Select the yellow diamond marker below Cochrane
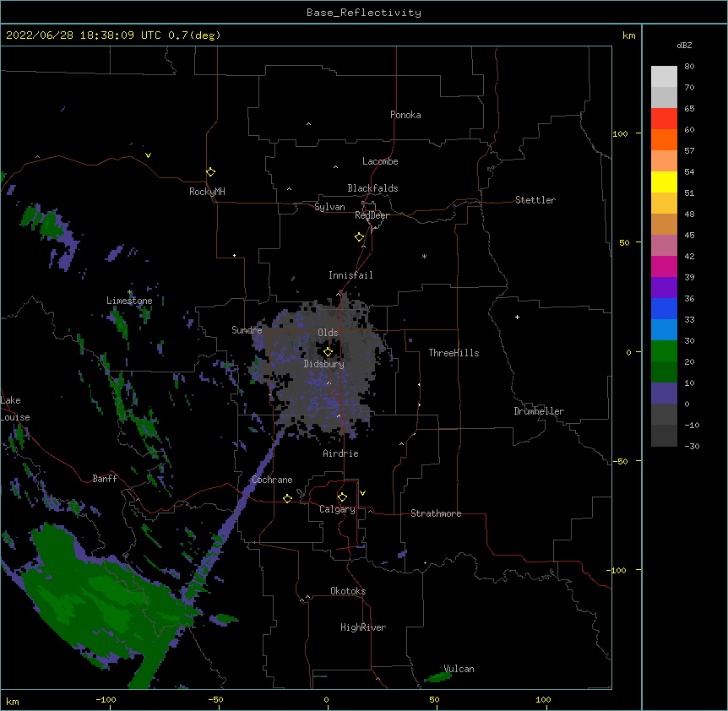Image resolution: width=728 pixels, height=711 pixels. (287, 498)
